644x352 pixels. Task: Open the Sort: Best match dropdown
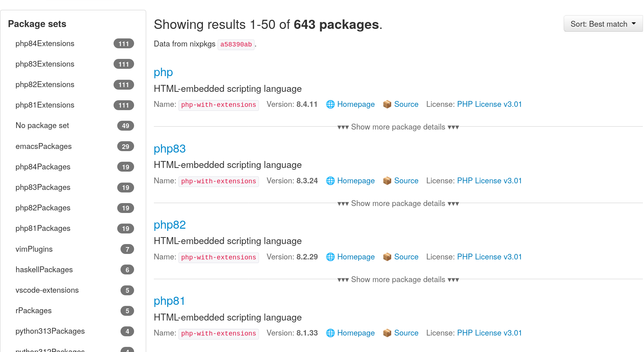[603, 24]
